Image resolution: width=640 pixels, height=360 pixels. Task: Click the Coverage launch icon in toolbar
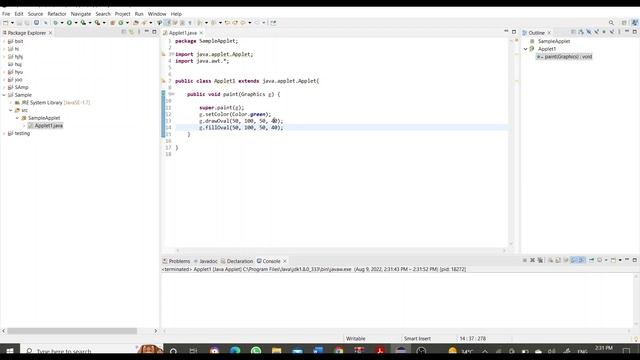83,23
